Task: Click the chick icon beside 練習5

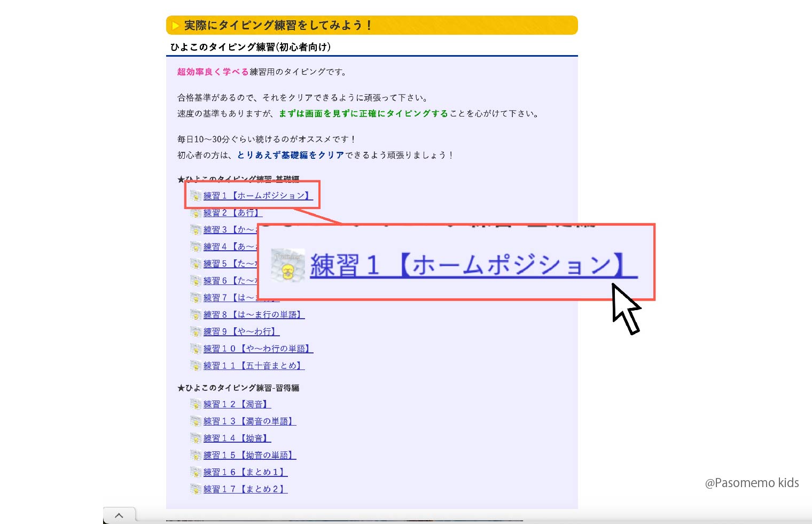Action: 196,264
